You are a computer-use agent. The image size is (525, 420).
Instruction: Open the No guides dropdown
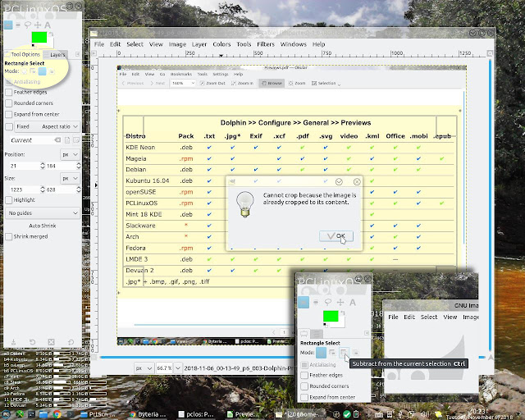coord(43,213)
